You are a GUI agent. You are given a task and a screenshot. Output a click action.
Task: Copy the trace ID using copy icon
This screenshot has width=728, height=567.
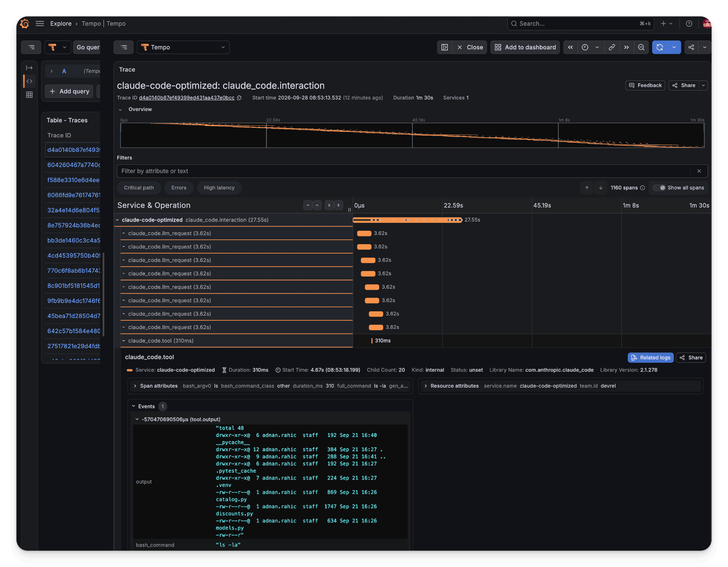coord(240,98)
